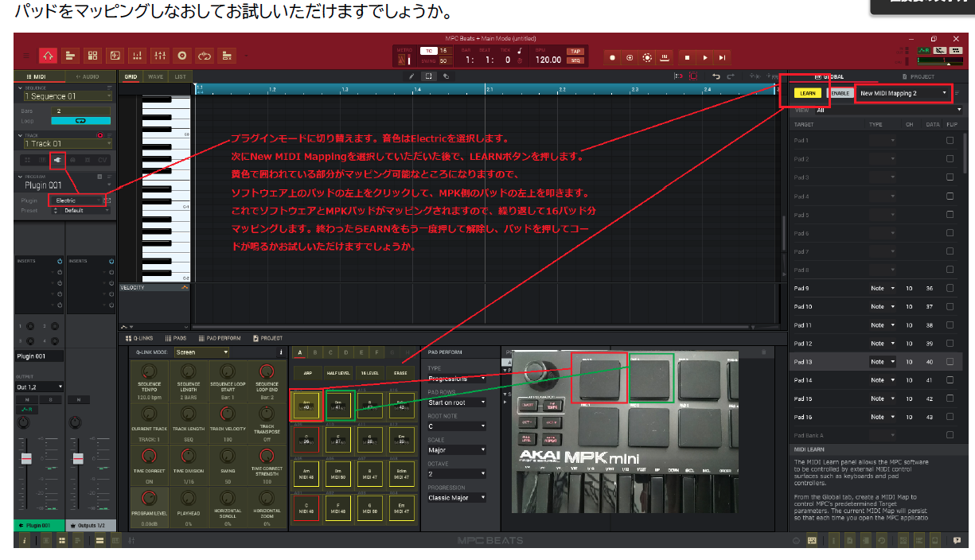Viewport: 975px width, 560px height.
Task: Open Main Mode with the home icon
Action: pos(48,56)
